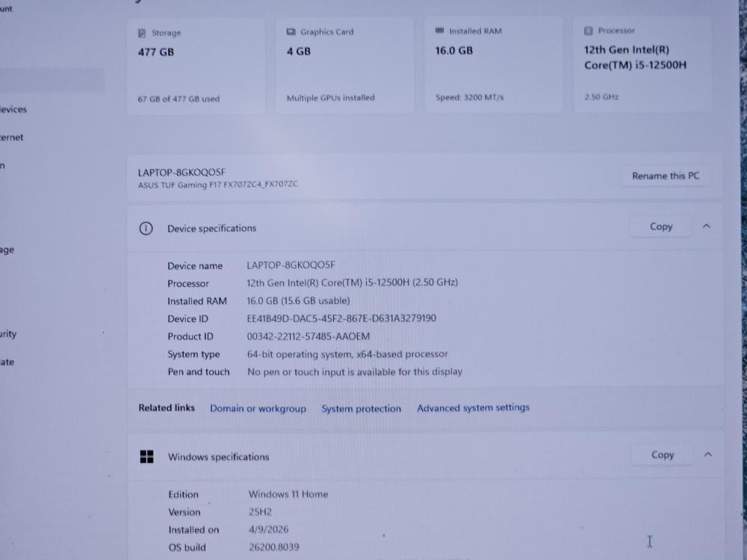Open System protection link
The width and height of the screenshot is (747, 560).
point(361,408)
